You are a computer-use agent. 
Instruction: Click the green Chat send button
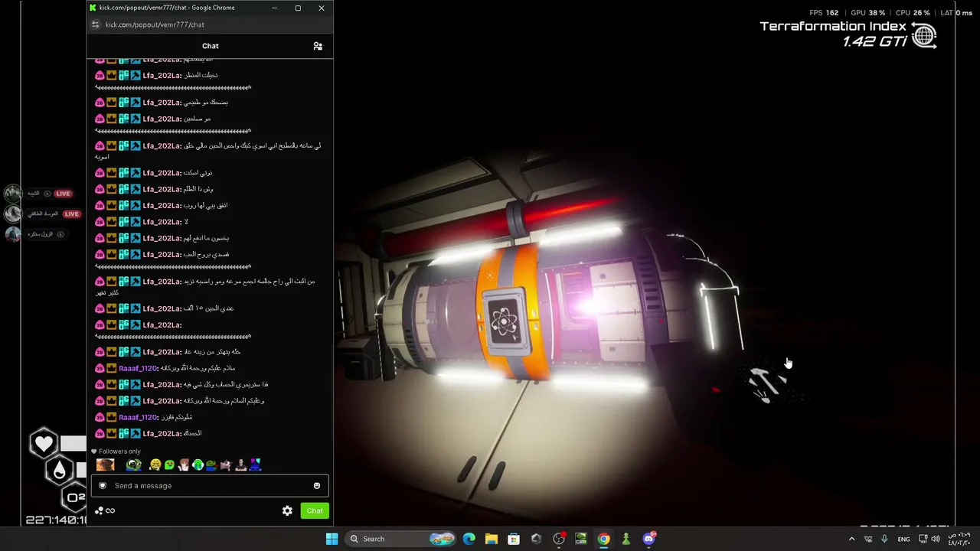315,510
